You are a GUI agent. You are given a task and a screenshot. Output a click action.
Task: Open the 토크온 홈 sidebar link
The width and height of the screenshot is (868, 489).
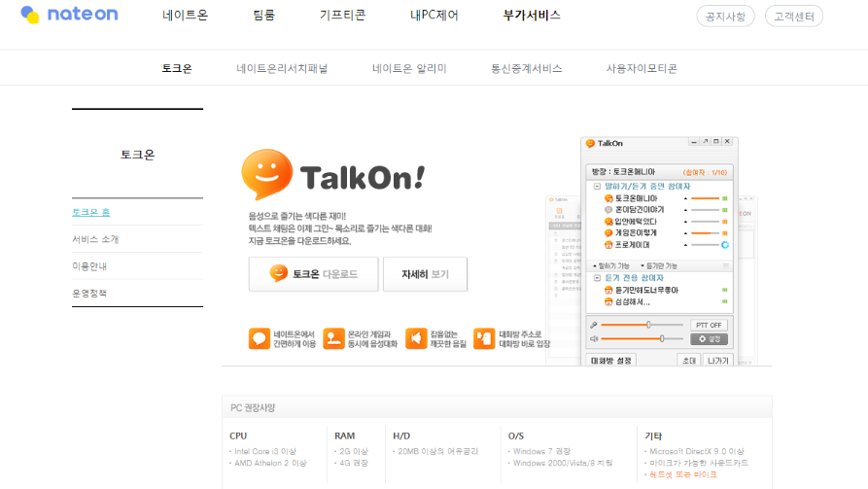[90, 212]
